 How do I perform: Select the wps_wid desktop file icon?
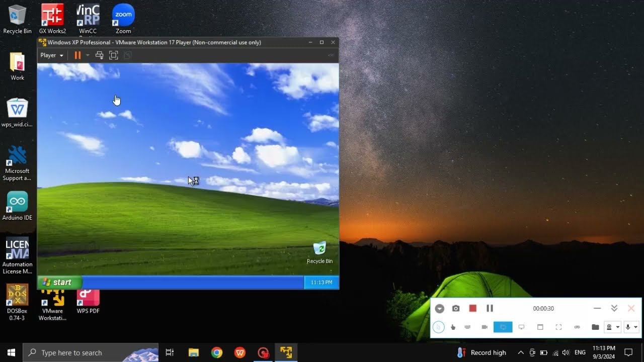(18, 113)
